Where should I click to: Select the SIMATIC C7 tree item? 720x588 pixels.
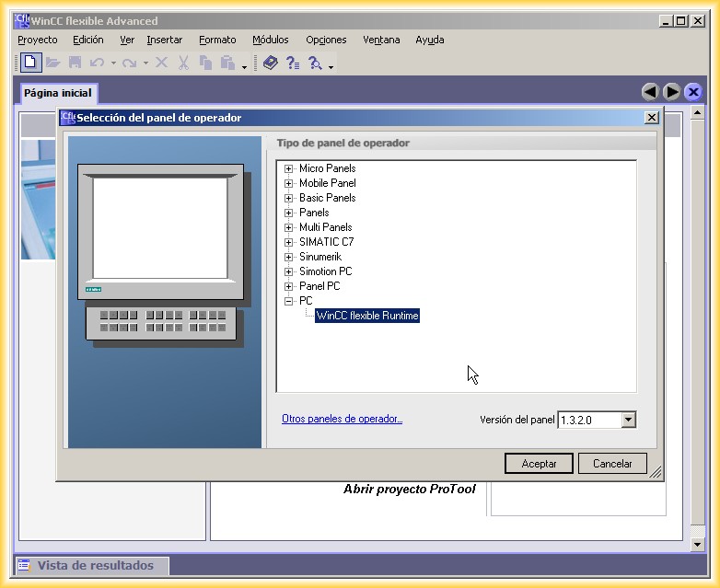tap(326, 242)
